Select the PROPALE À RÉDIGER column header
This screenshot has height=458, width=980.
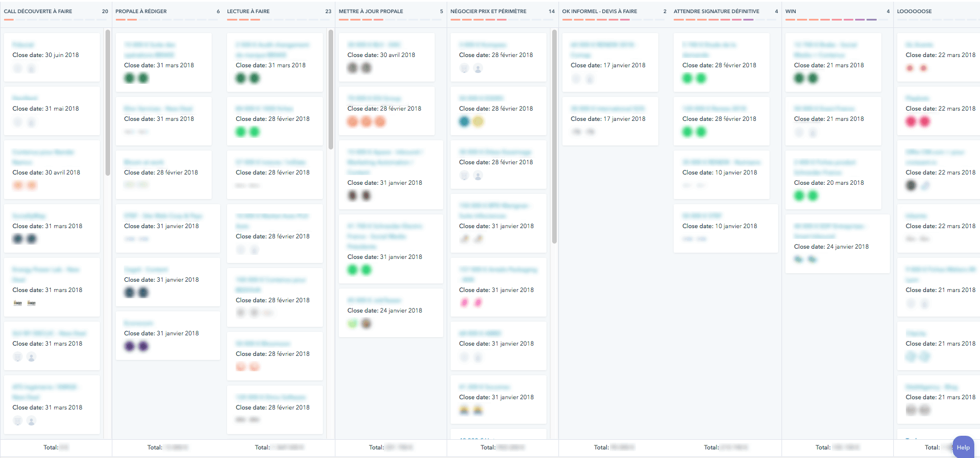141,11
